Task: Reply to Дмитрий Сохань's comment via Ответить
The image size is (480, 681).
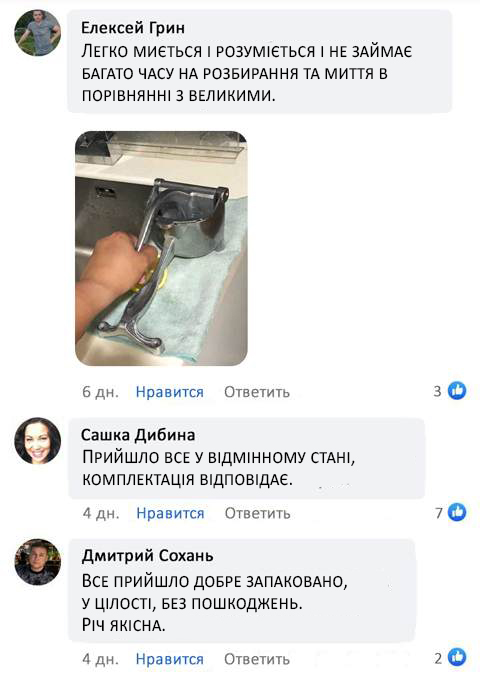Action: point(257,659)
